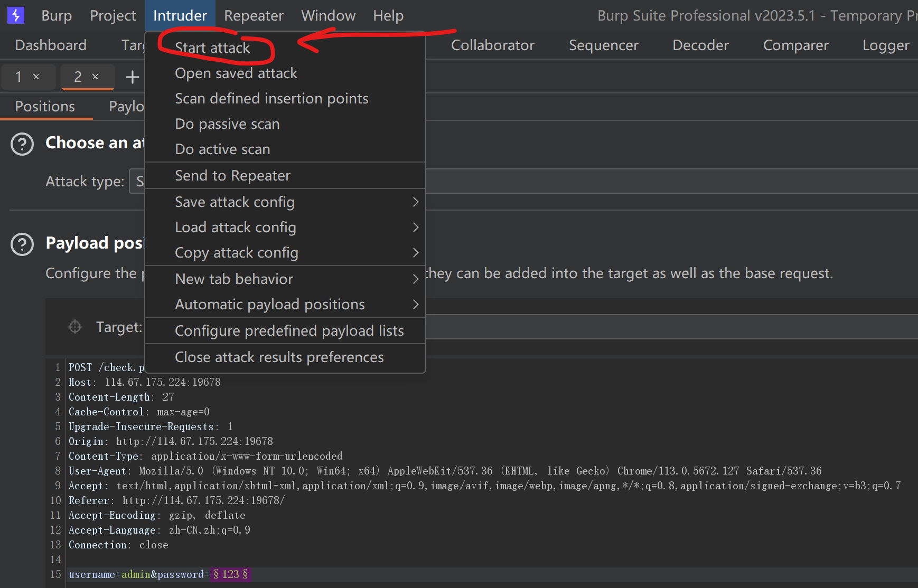Open the Repeater menu
Viewport: 918px width, 588px height.
254,16
